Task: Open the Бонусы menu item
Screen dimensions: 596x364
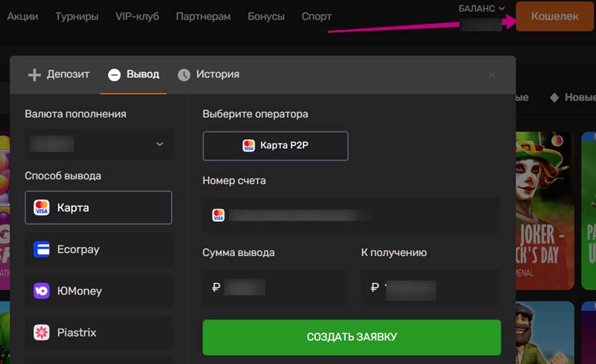Action: [266, 16]
